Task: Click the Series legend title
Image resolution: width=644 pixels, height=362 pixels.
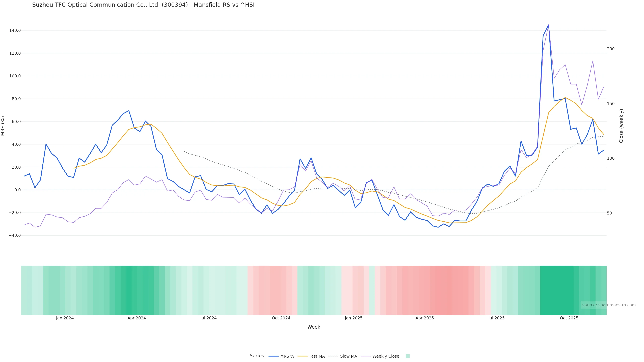Action: [x=257, y=356]
